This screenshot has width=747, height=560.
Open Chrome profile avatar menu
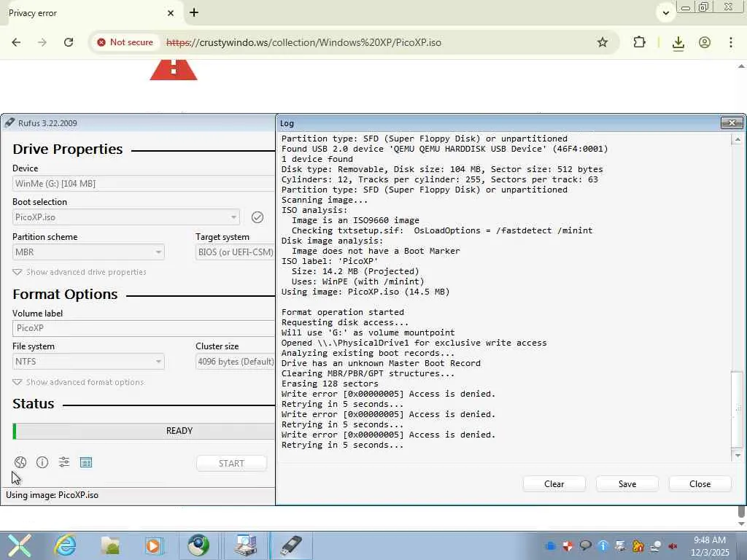click(705, 42)
